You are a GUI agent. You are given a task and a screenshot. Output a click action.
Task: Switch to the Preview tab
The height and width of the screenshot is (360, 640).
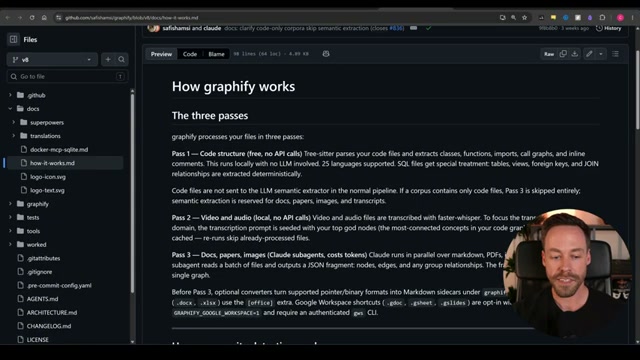click(x=161, y=54)
